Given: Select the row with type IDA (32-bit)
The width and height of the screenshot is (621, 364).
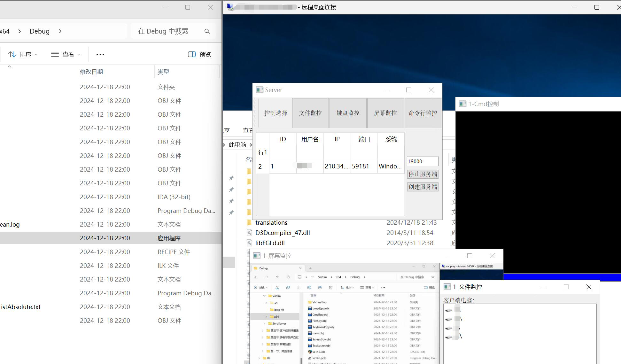Looking at the screenshot, I should click(x=111, y=197).
